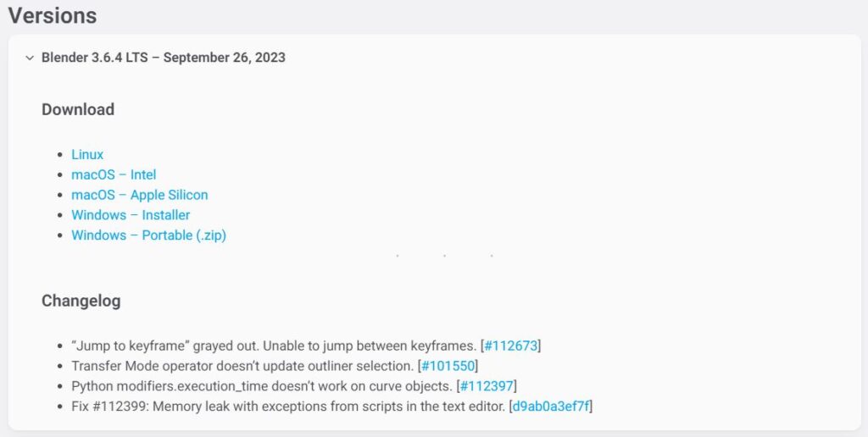Get the Windows – Portable (.zip) build
Image resolution: width=868 pixels, height=437 pixels.
click(148, 235)
